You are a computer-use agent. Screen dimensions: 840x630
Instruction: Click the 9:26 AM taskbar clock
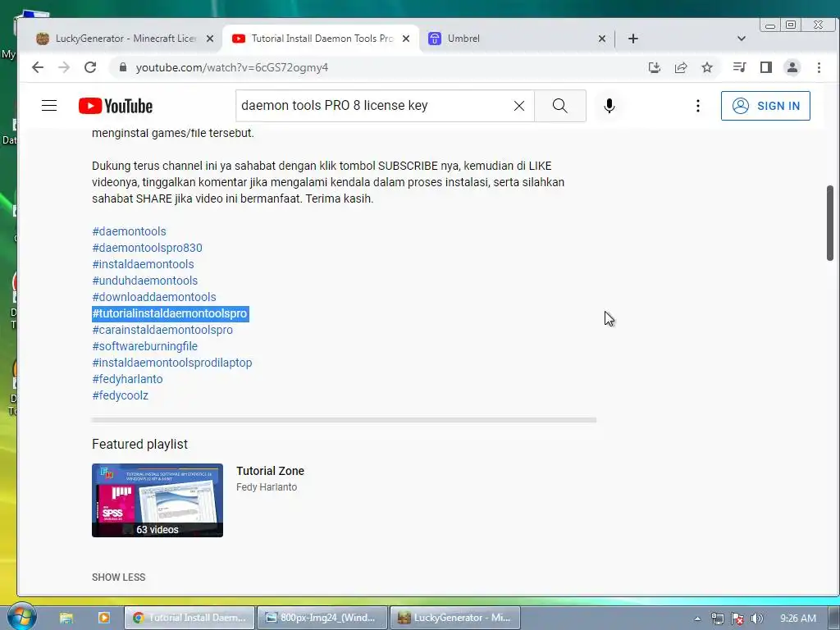pyautogui.click(x=797, y=619)
